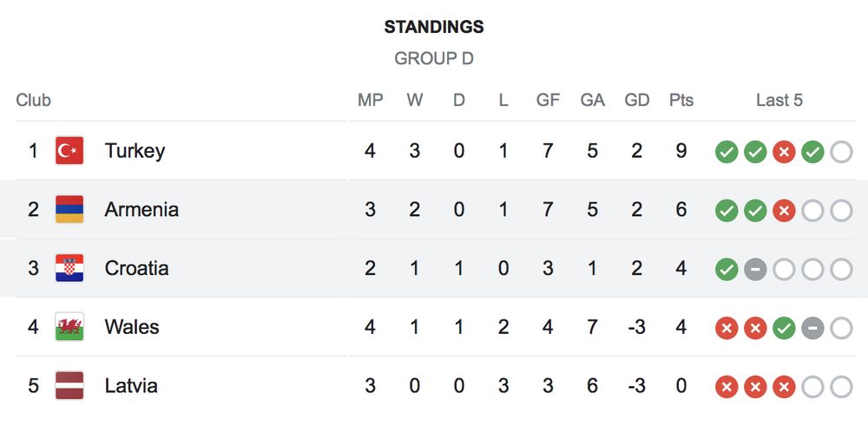Image resolution: width=868 pixels, height=432 pixels.
Task: Click Turkey's red loss result icon
Action: [x=784, y=152]
